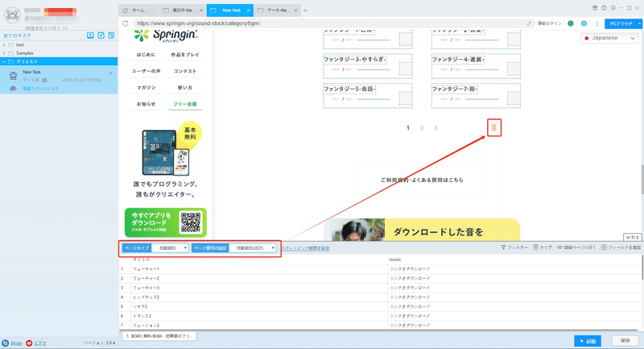Click the フューチャー1 table cell
644x349 pixels.
tap(258, 269)
